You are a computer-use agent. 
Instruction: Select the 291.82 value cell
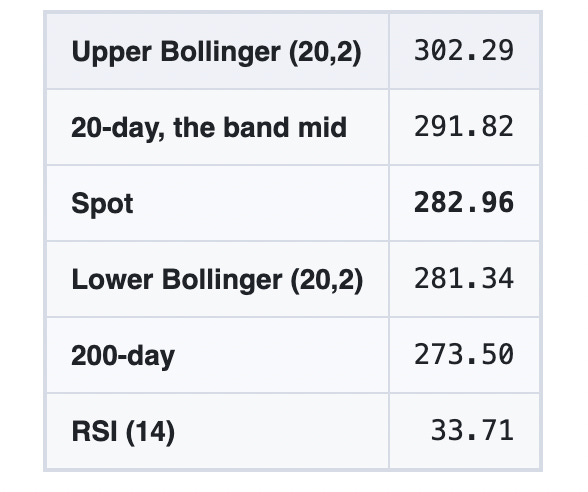click(464, 127)
